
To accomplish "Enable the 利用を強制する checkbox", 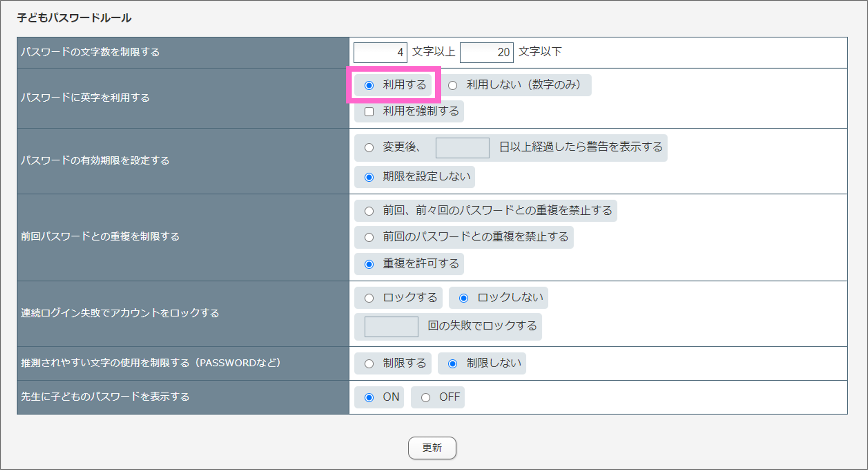I will pyautogui.click(x=369, y=111).
